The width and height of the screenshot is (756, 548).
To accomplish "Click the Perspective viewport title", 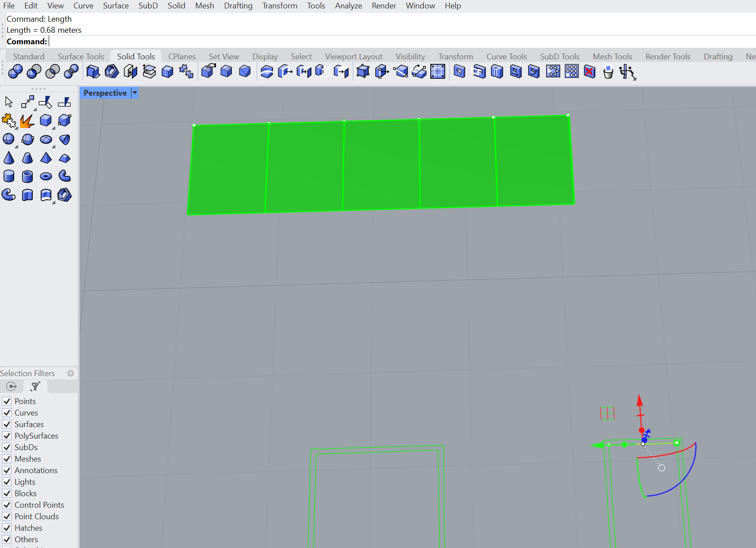I will (x=105, y=93).
